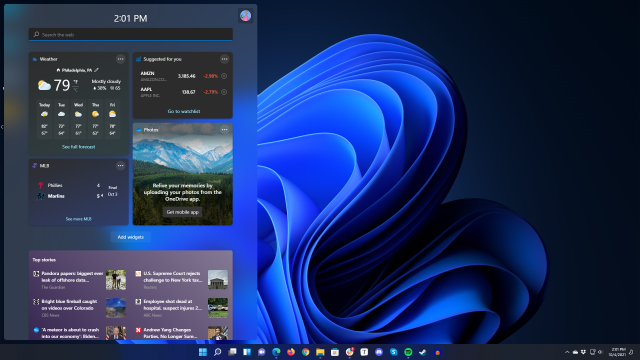Open taskbar Search magnifier
Viewport: 640px width, 360px height.
click(x=218, y=352)
